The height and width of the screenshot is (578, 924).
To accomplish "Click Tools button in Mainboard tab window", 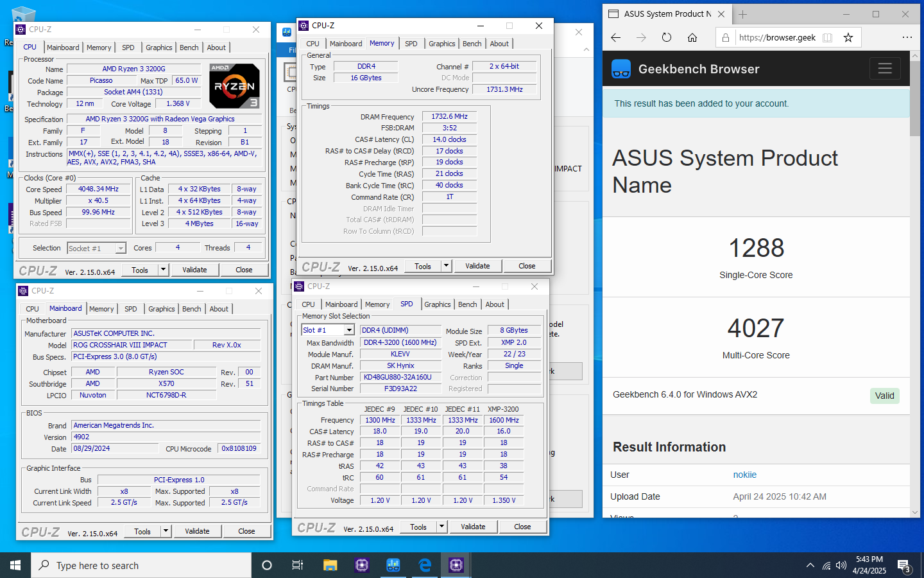I will coord(142,531).
